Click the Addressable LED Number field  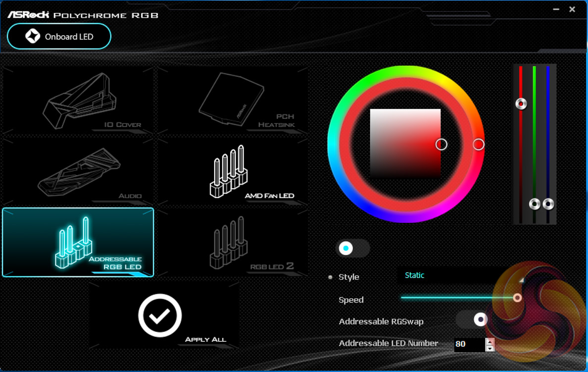[469, 344]
